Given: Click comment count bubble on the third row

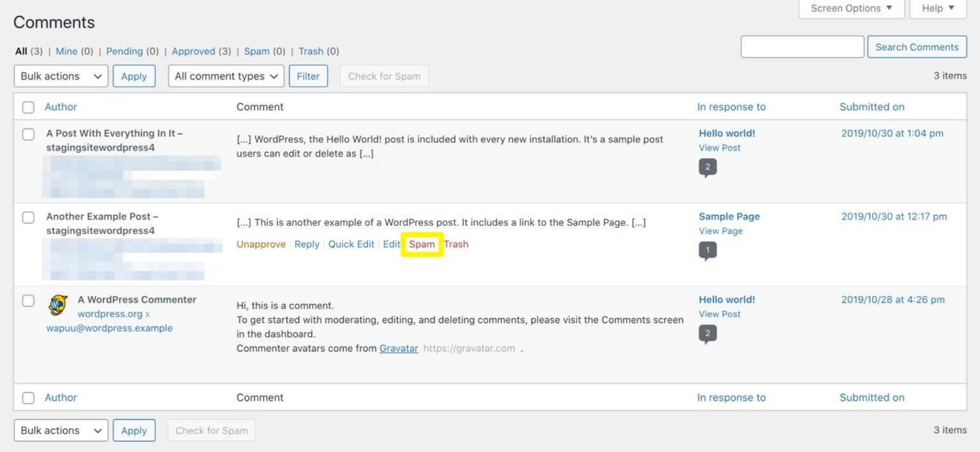Looking at the screenshot, I should [x=707, y=333].
